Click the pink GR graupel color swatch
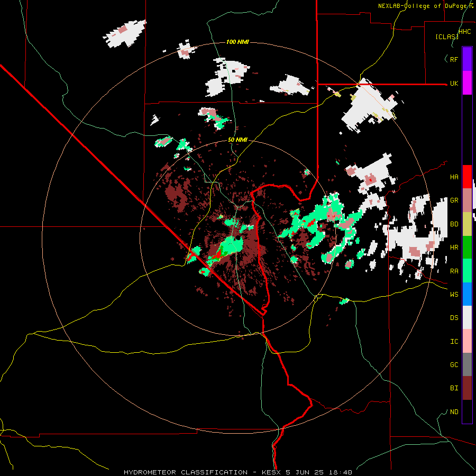Viewport: 476px width, 476px height. (467, 200)
